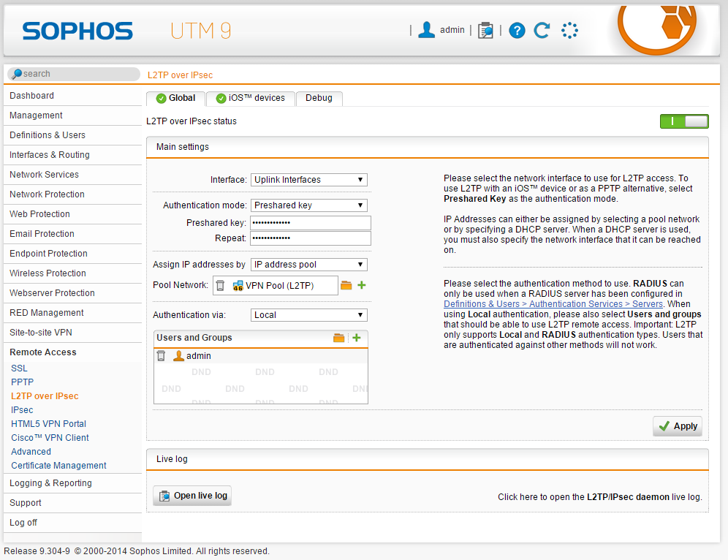Open Email Protection menu
The image size is (728, 560).
click(x=72, y=233)
